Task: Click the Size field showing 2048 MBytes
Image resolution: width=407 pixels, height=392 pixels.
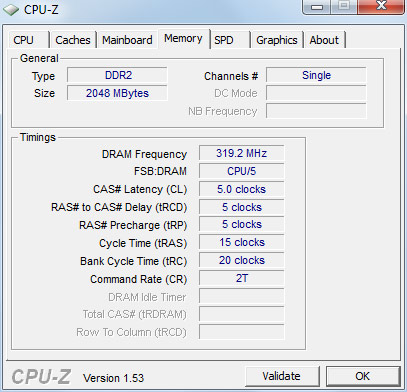Action: tap(117, 93)
